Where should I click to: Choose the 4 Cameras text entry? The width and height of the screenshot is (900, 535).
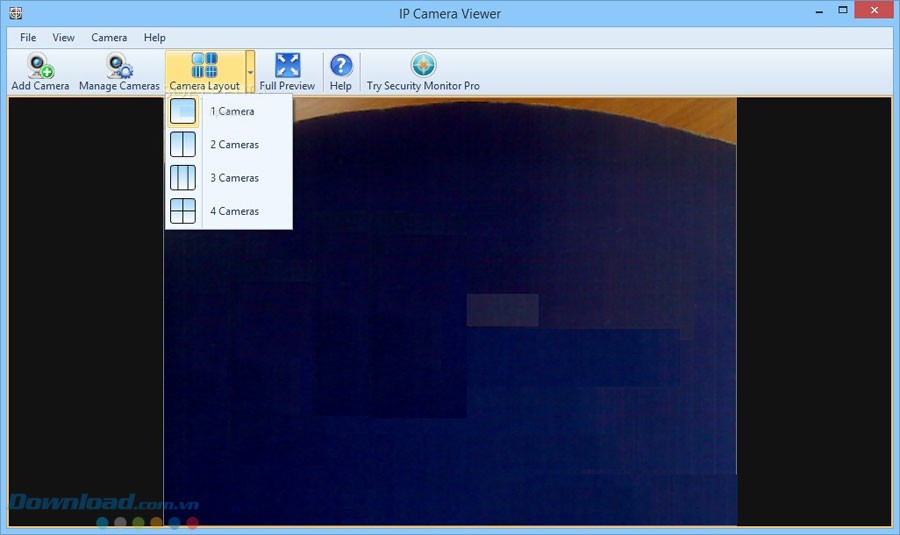pos(234,212)
